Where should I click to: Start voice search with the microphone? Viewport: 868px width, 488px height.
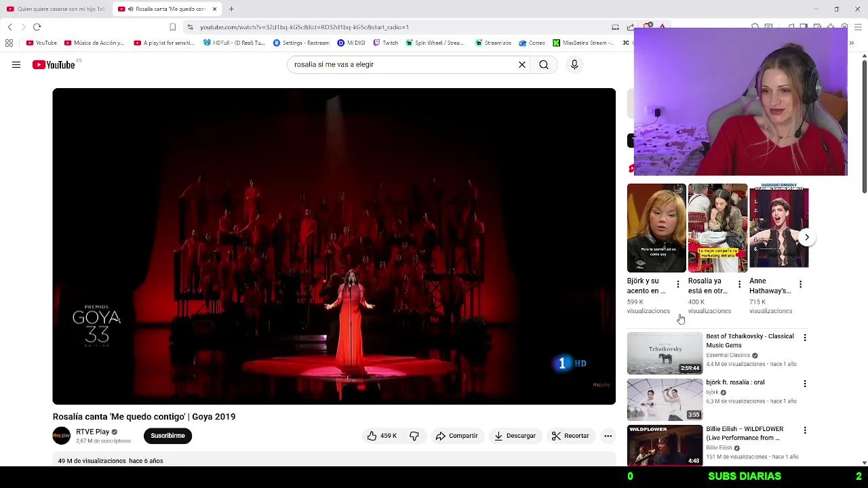(x=574, y=64)
